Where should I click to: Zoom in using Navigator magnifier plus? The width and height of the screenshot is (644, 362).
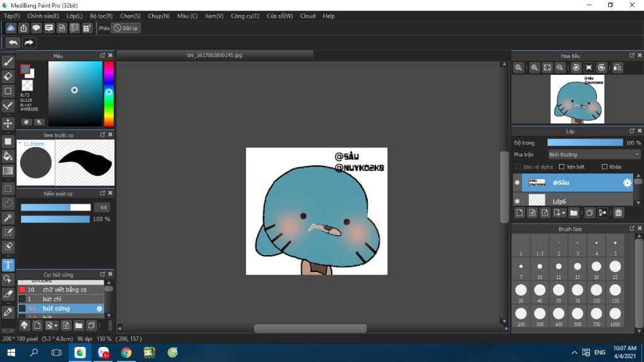[535, 68]
